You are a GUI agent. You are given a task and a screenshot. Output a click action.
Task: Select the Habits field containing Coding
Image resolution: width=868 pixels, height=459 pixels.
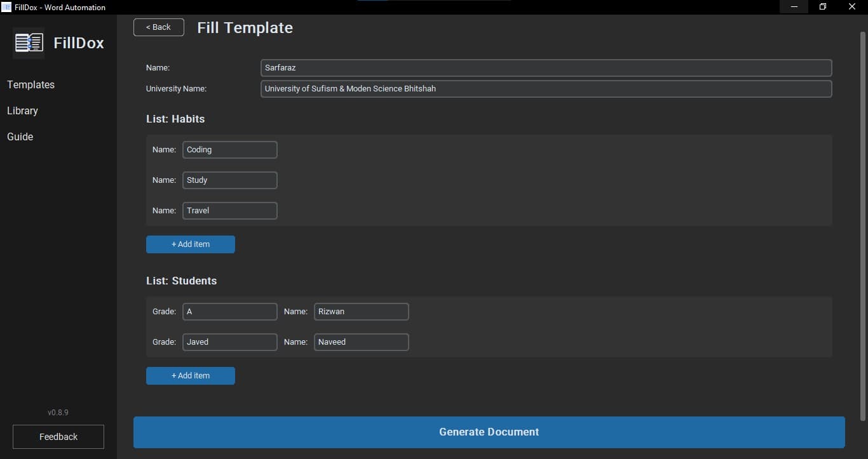coord(229,150)
